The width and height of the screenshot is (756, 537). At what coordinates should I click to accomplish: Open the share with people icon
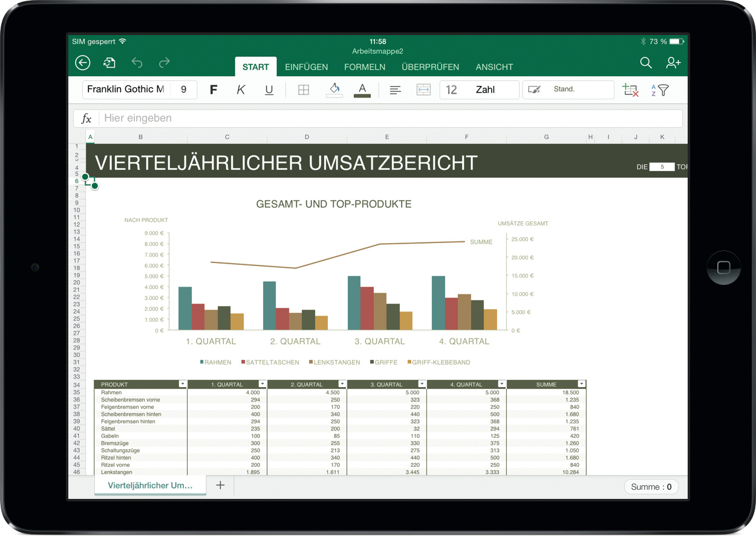673,62
